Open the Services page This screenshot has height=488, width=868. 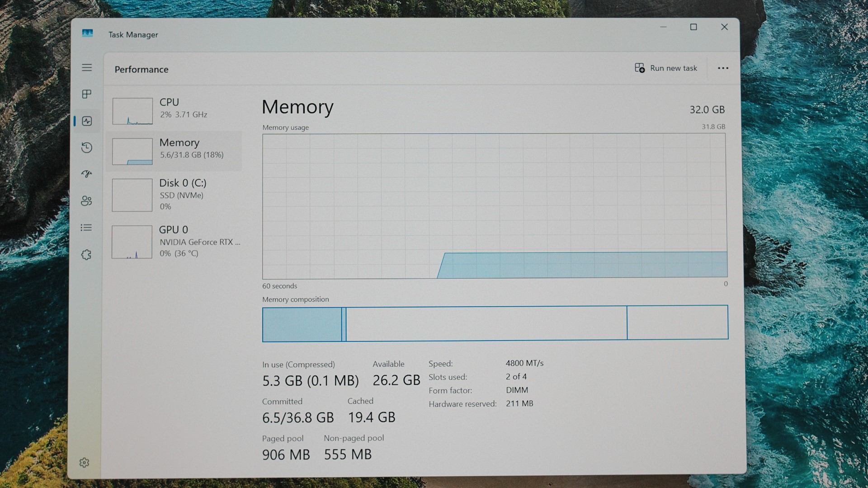pos(87,255)
